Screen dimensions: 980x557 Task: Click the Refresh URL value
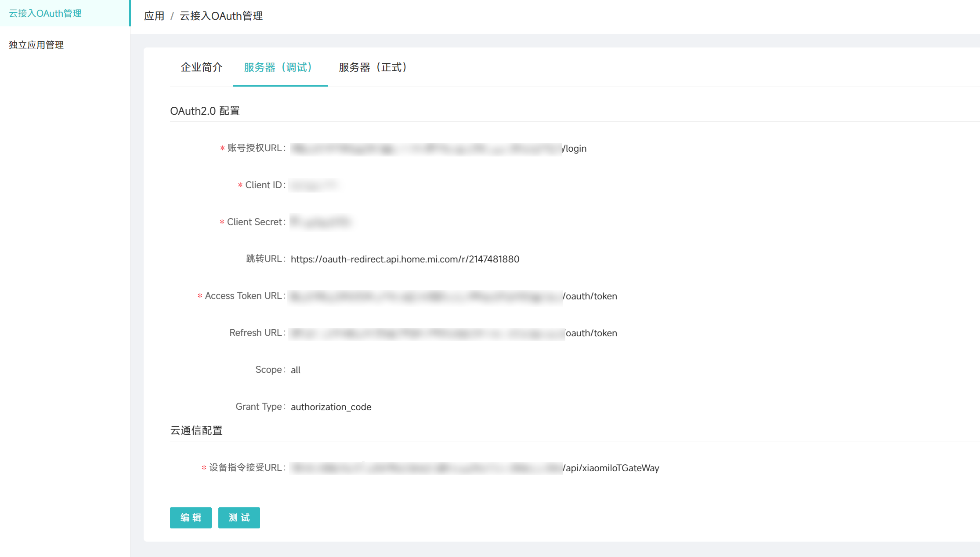pos(453,333)
